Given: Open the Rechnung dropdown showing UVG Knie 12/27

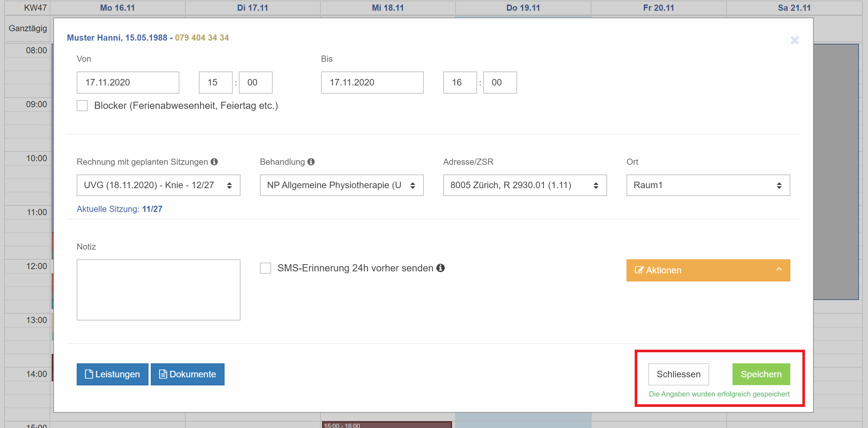Looking at the screenshot, I should 158,185.
